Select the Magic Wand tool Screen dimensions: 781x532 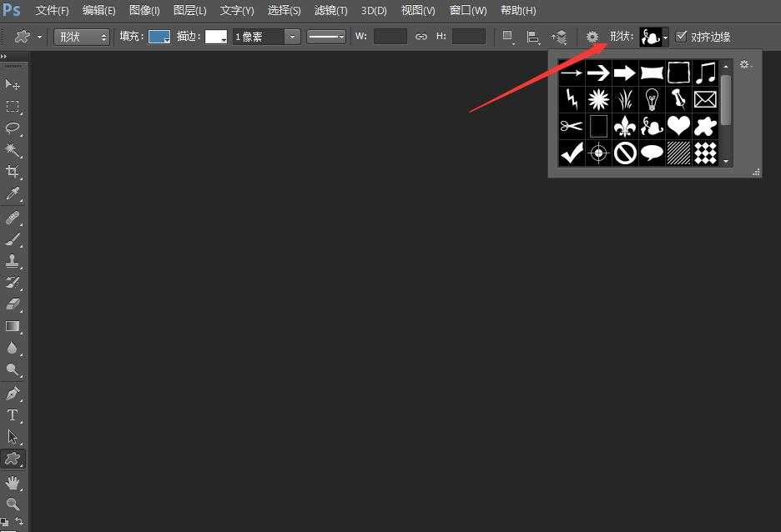click(x=13, y=149)
